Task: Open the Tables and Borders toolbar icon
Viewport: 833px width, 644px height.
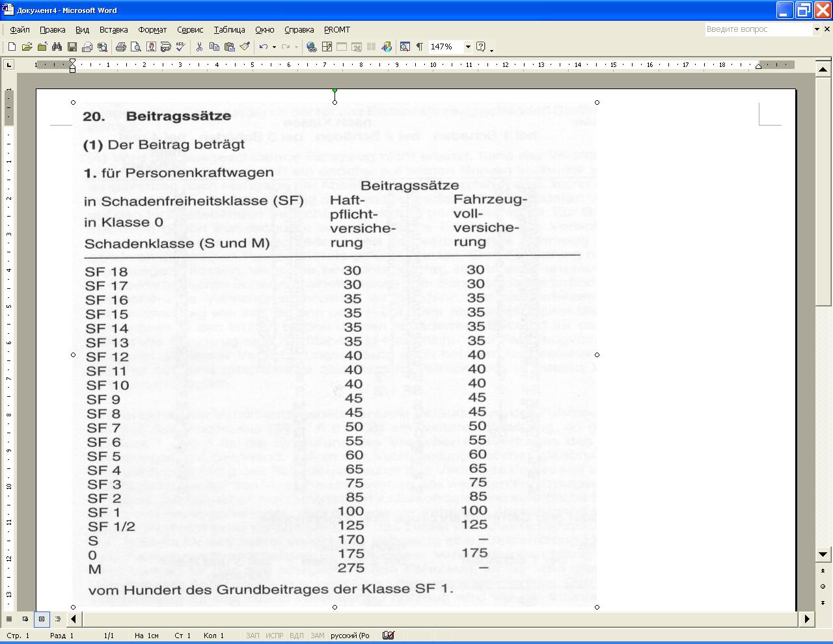Action: point(326,47)
